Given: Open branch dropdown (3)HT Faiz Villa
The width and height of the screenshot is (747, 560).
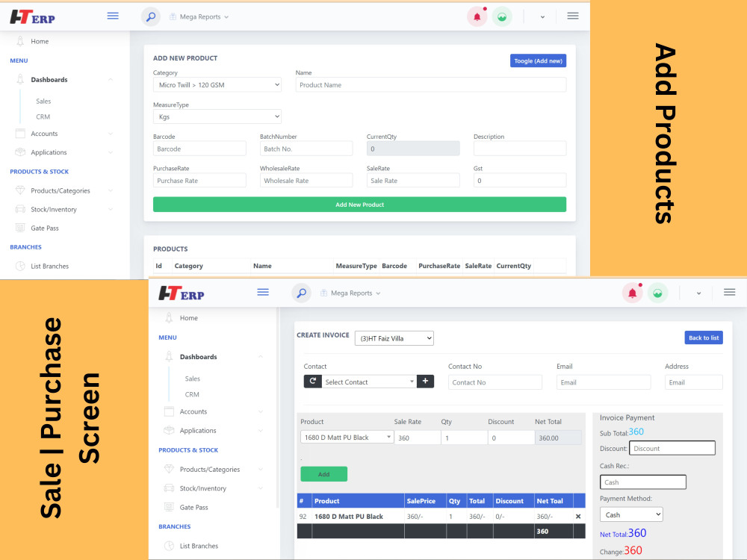Looking at the screenshot, I should (x=394, y=338).
